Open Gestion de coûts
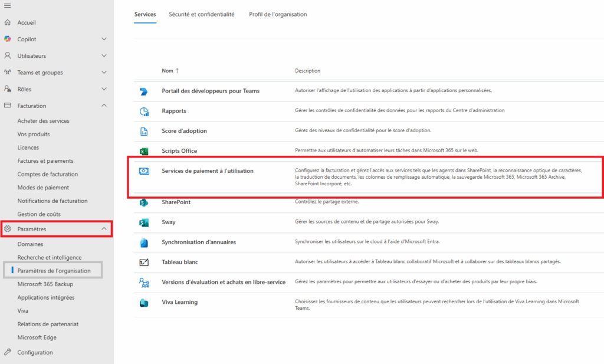 click(x=39, y=214)
